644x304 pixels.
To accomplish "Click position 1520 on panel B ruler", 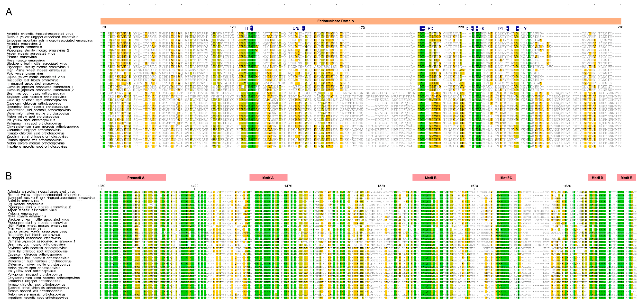I will coord(381,186).
